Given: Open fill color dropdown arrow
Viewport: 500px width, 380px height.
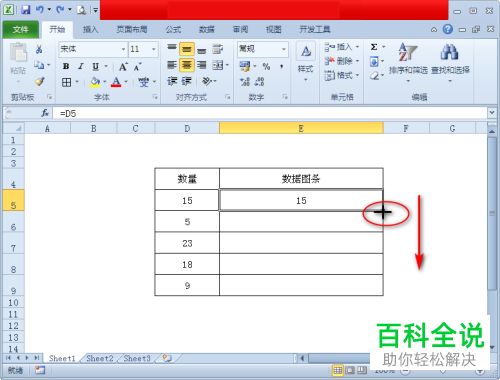Looking at the screenshot, I should (105, 82).
